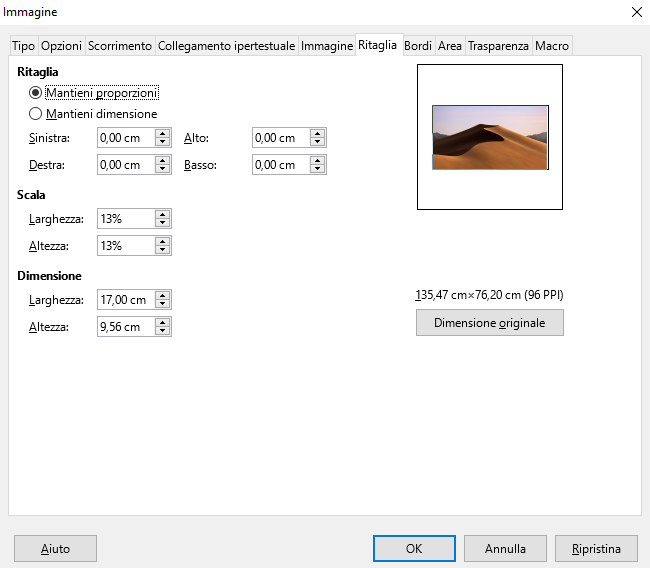Increase the Dimensione Altezza value

tap(162, 322)
